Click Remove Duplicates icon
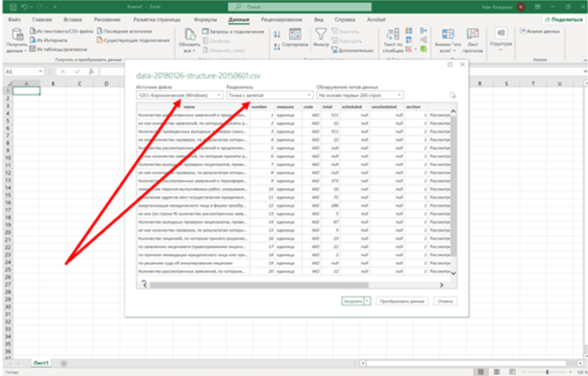This screenshot has width=588, height=376. (409, 40)
